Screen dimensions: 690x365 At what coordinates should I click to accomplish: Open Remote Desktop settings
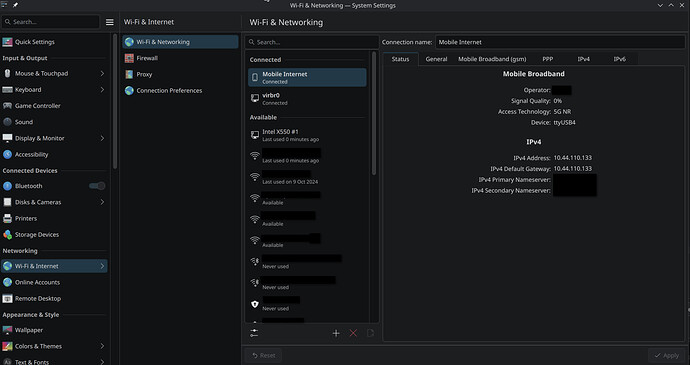point(54,299)
